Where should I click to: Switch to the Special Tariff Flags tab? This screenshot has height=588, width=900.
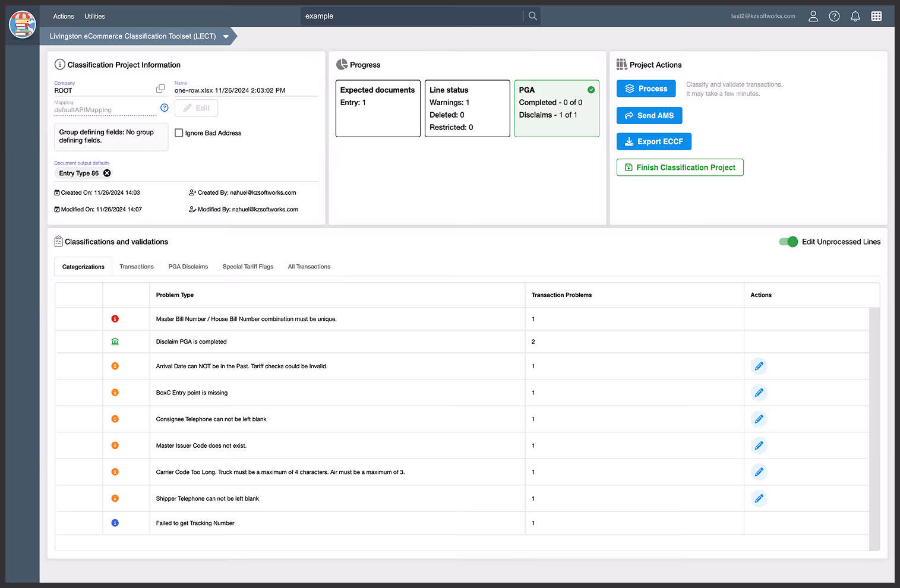point(248,267)
